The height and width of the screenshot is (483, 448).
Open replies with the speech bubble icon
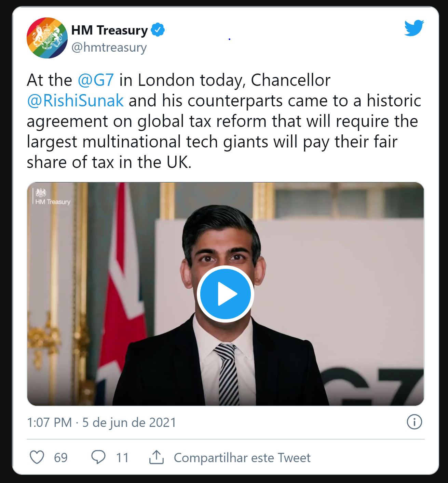tap(98, 457)
